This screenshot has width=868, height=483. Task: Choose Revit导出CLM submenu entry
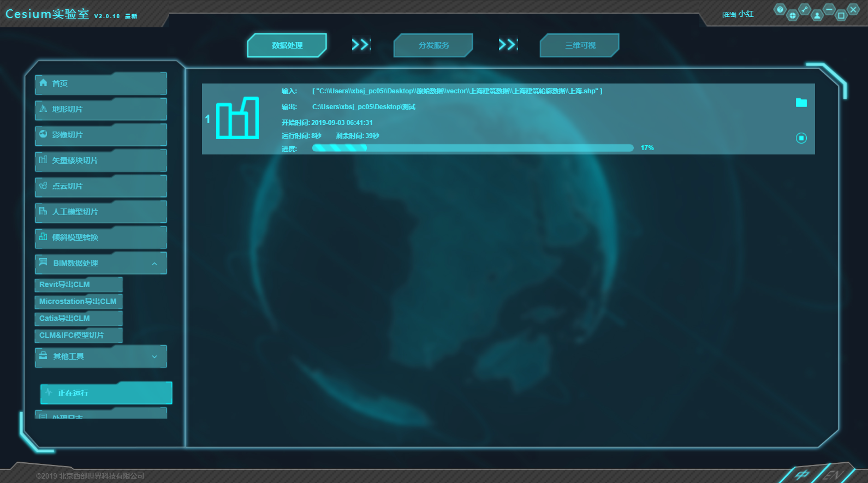[79, 284]
